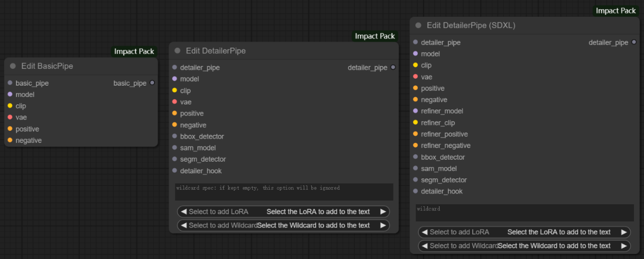
Task: Click the vae input socket on Edit DetailerPipe
Action: click(x=174, y=102)
